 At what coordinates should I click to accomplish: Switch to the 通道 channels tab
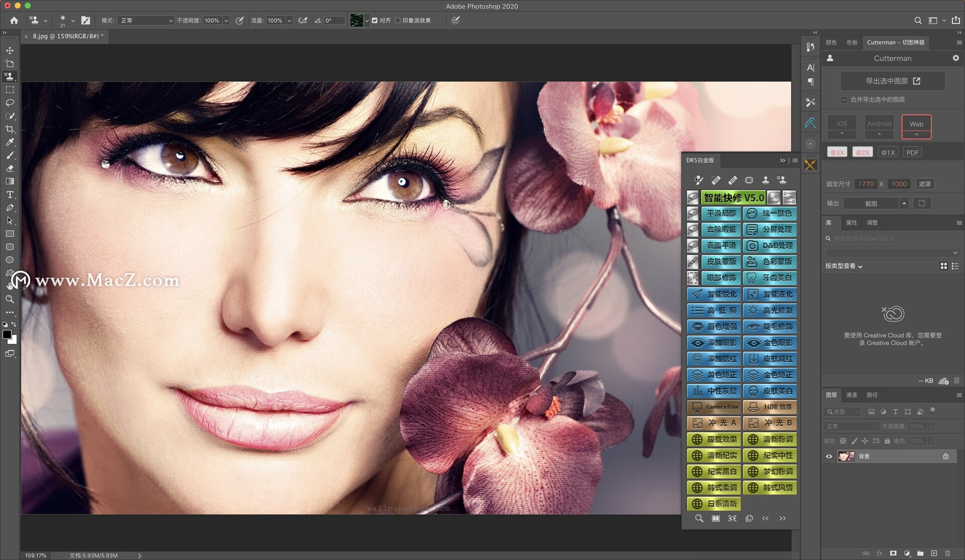(851, 395)
